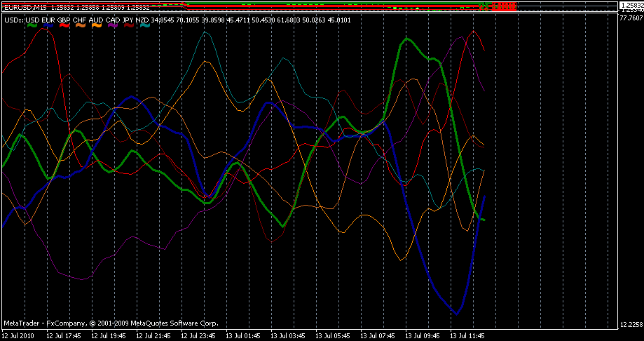Click the dark red JPY legend swatch
The image size is (644, 341).
pos(129,25)
